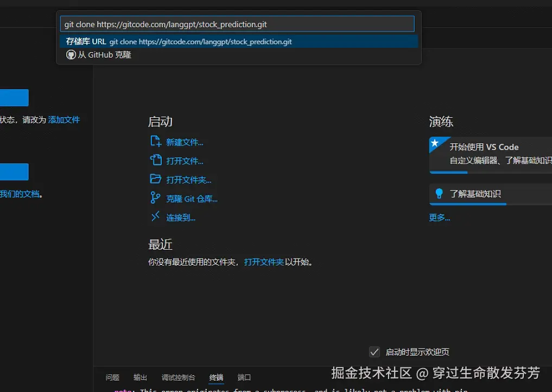
Task: Click the new file icon
Action: tap(156, 142)
